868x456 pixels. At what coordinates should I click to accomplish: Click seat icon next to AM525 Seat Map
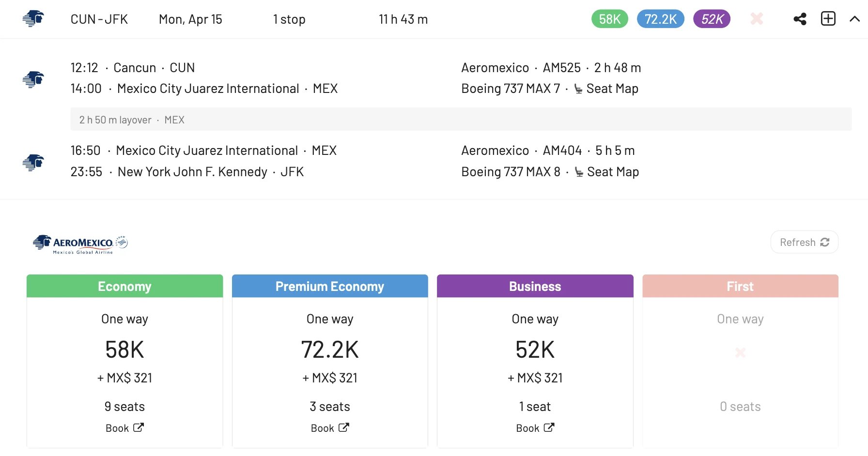pos(578,89)
